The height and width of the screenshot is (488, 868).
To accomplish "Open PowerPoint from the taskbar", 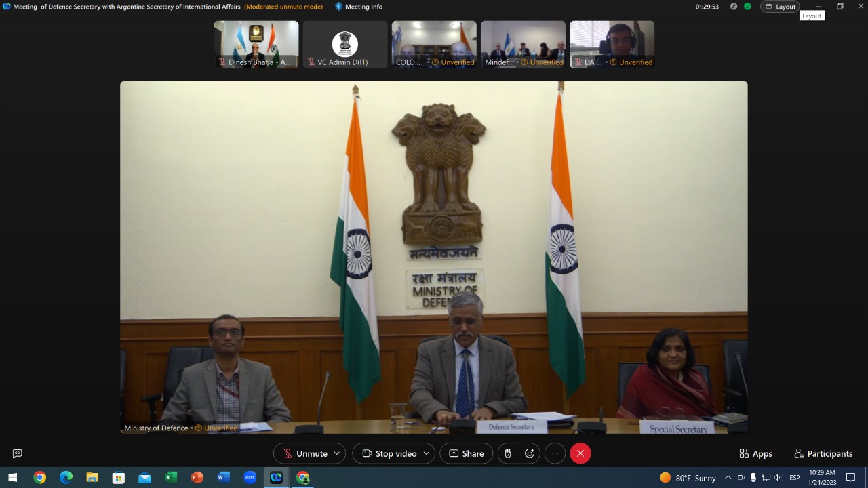I will pyautogui.click(x=197, y=478).
